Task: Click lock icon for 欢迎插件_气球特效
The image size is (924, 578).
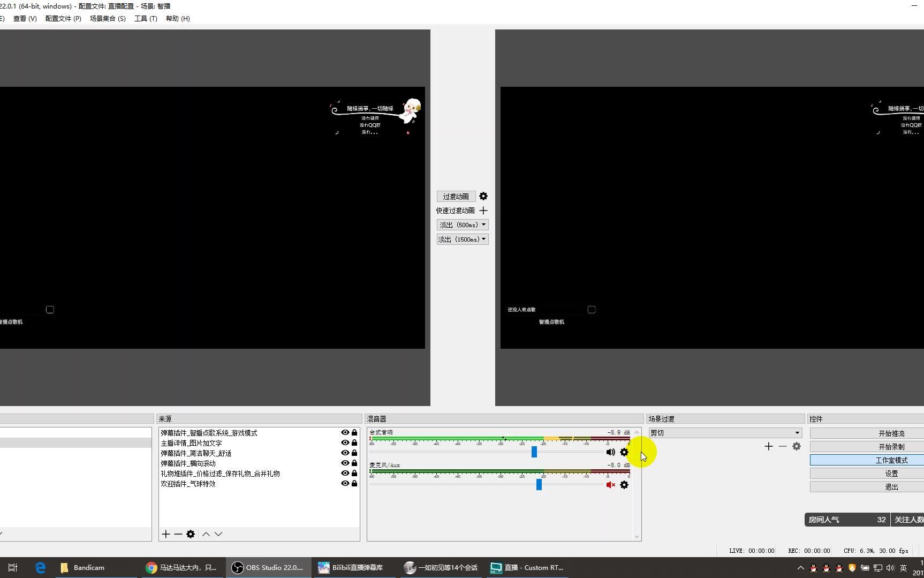Action: (x=354, y=484)
